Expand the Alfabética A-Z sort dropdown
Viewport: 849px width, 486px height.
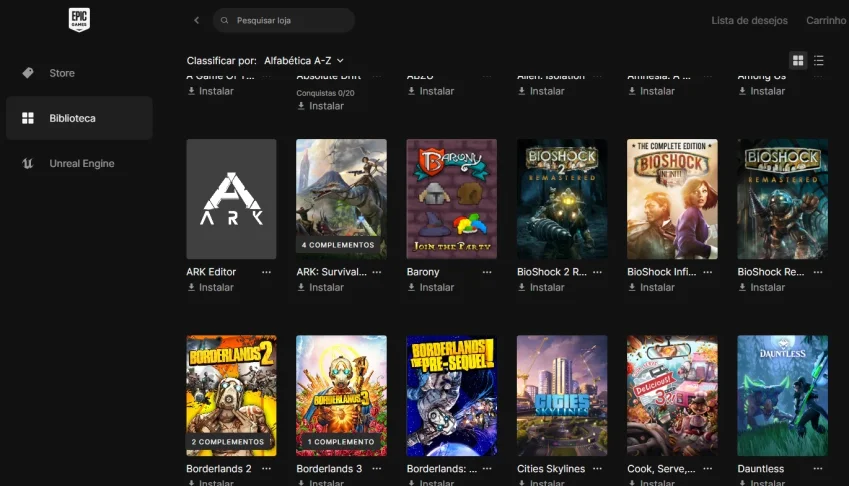coord(304,61)
